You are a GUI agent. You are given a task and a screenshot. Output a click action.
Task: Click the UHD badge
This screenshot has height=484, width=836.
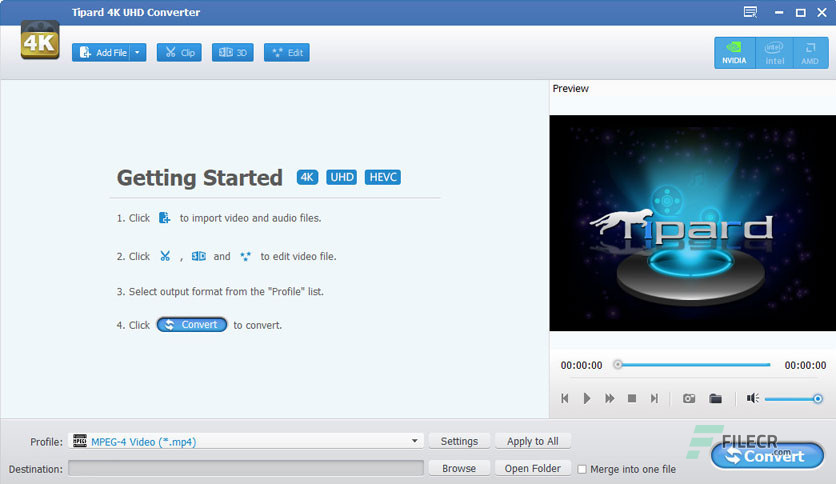[342, 177]
